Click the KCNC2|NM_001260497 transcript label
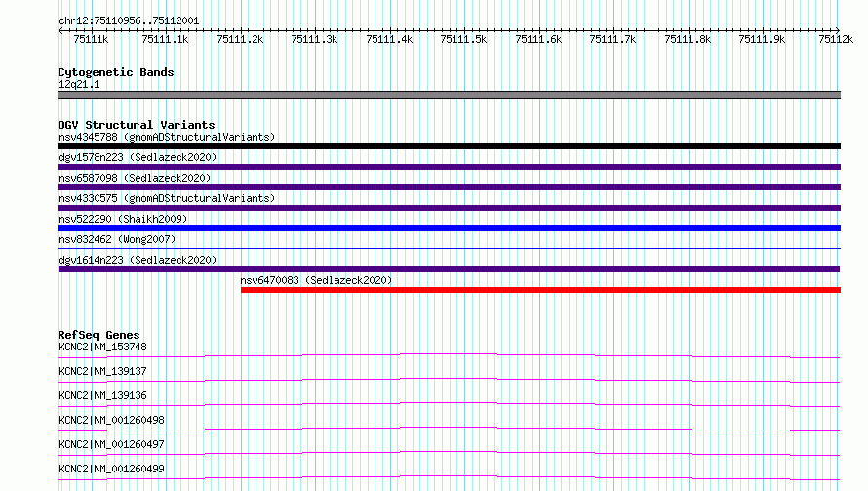The width and height of the screenshot is (868, 491). [111, 444]
